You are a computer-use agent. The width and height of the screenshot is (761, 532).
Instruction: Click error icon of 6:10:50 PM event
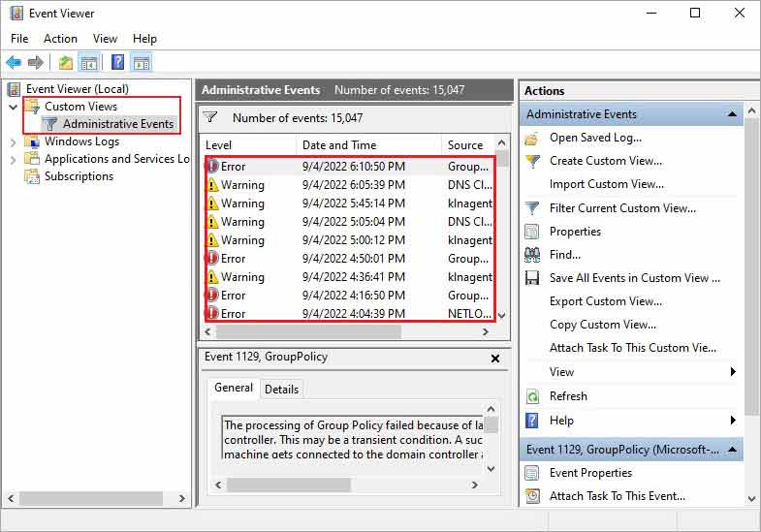212,167
